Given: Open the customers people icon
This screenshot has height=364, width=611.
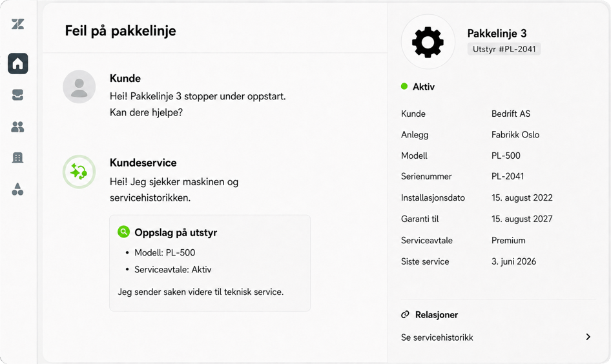Looking at the screenshot, I should coord(17,126).
